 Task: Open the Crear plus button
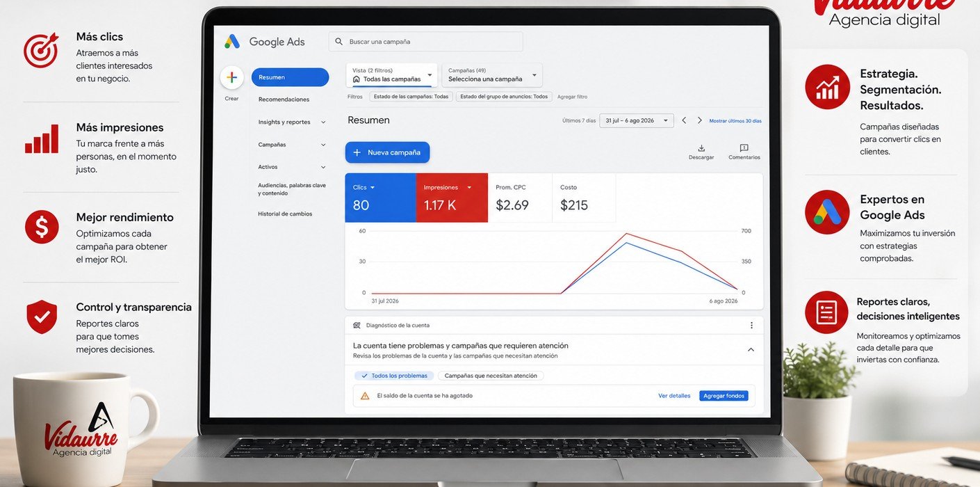click(x=231, y=77)
